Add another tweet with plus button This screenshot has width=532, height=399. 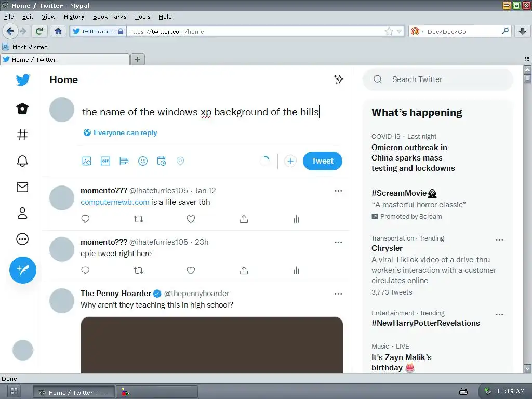coord(290,161)
